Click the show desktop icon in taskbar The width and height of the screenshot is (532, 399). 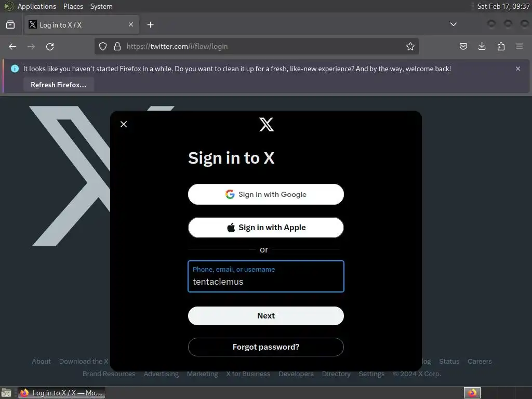click(x=6, y=393)
